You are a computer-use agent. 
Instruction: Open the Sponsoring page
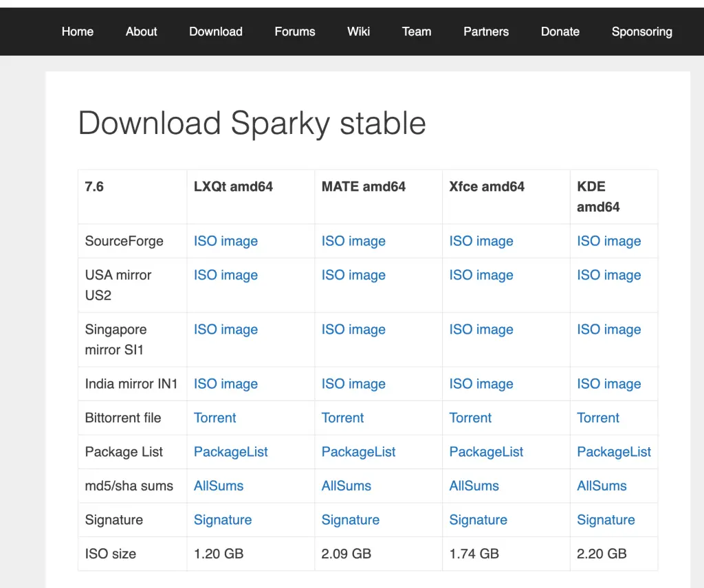(641, 32)
